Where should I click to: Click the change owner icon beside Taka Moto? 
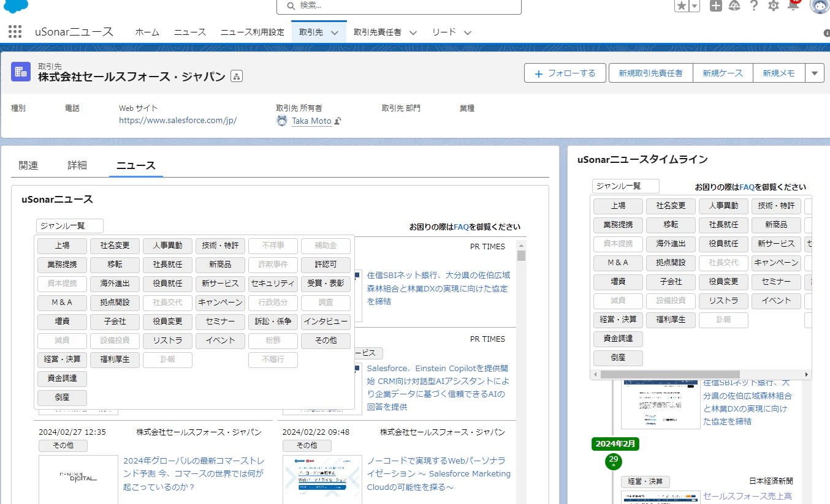click(337, 121)
